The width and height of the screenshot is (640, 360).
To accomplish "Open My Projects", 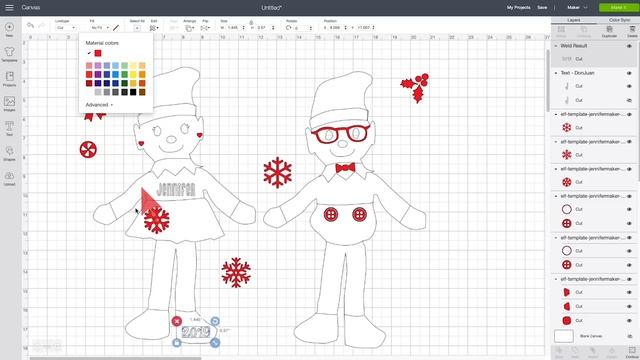I will (x=518, y=7).
